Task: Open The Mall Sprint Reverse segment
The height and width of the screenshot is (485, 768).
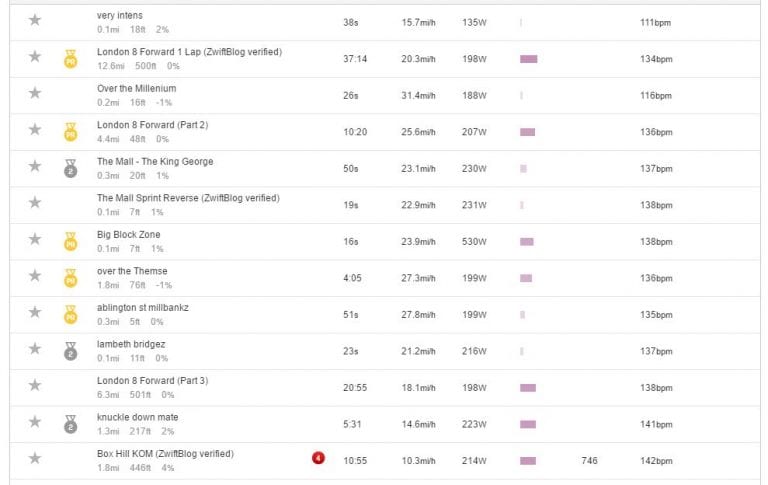Action: pos(188,198)
